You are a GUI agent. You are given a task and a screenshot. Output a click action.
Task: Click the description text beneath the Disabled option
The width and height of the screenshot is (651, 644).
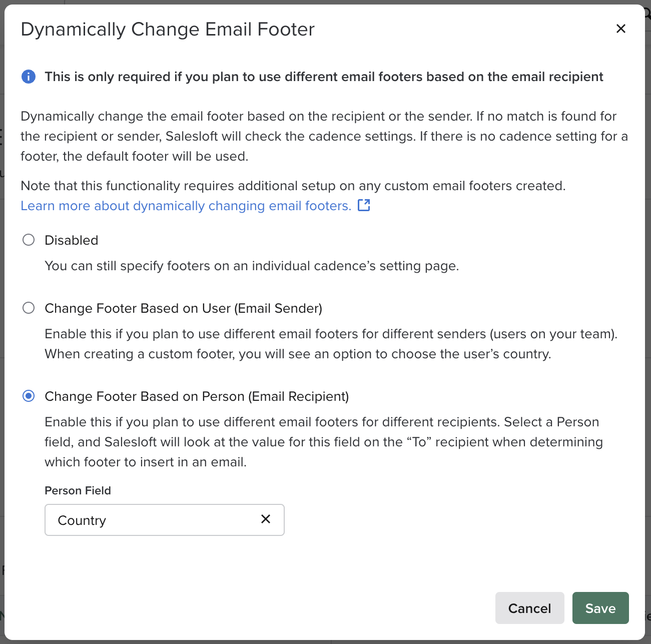coord(252,266)
